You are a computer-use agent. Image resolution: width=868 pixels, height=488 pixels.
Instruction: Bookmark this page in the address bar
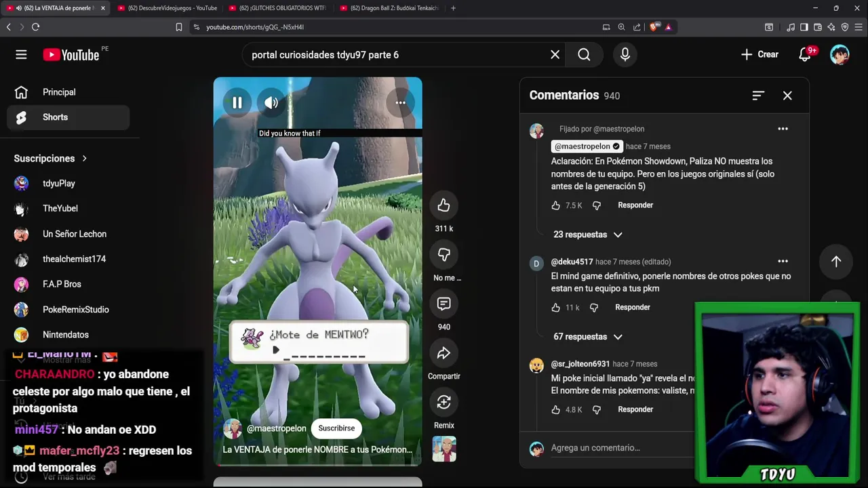tap(179, 27)
